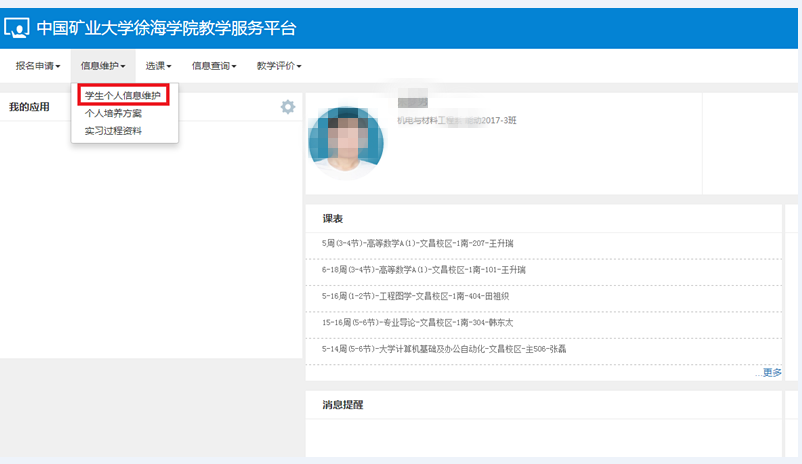Open the gear settings icon in 我的应用
Screen dimensions: 802x464
[x=288, y=107]
